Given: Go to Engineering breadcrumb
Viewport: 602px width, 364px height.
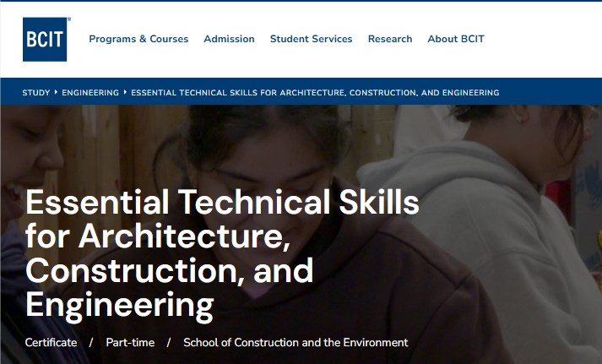Looking at the screenshot, I should tap(90, 93).
